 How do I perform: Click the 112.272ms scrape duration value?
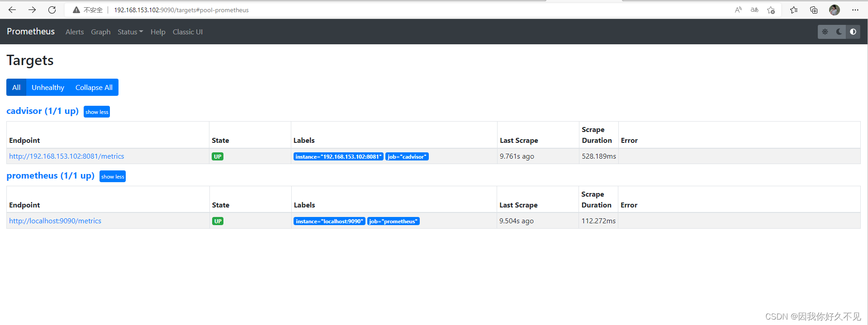tap(598, 221)
